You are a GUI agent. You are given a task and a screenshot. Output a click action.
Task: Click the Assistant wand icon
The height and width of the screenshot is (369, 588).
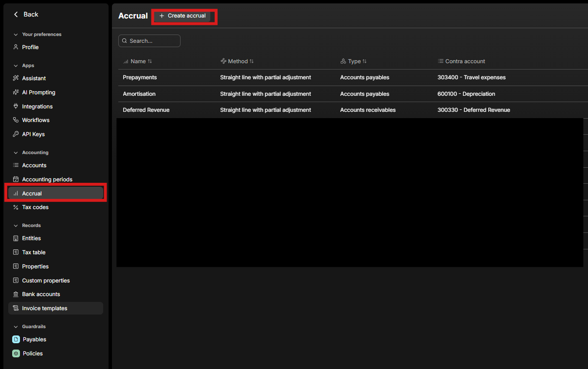point(16,78)
